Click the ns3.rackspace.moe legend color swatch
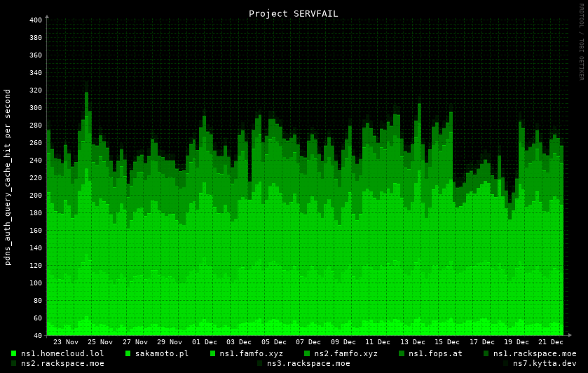This screenshot has height=373, width=588. 259,363
